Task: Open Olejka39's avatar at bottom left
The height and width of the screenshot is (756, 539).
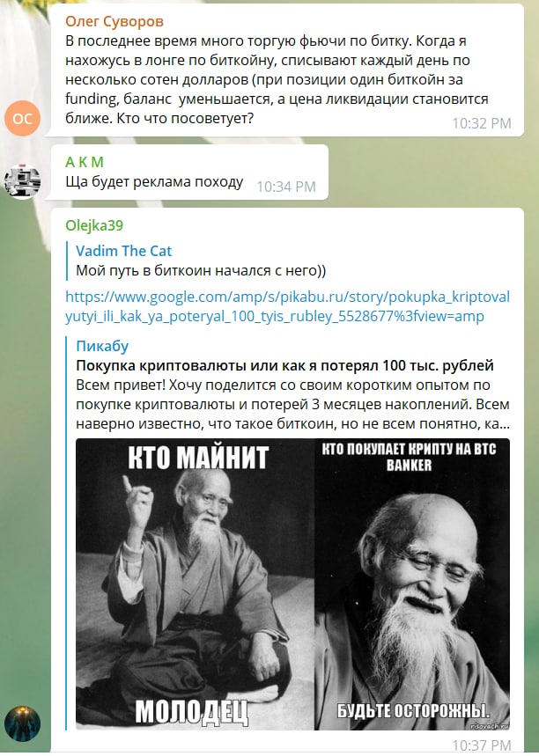Action: click(x=22, y=723)
